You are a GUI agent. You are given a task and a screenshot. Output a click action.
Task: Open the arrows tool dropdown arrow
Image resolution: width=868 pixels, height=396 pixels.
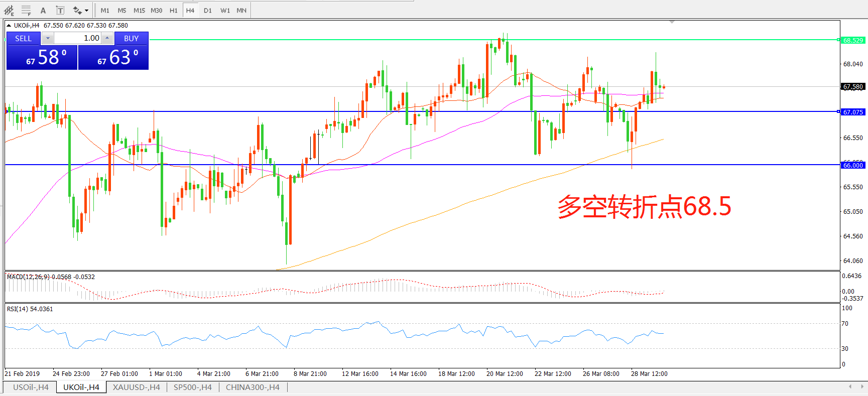click(86, 10)
